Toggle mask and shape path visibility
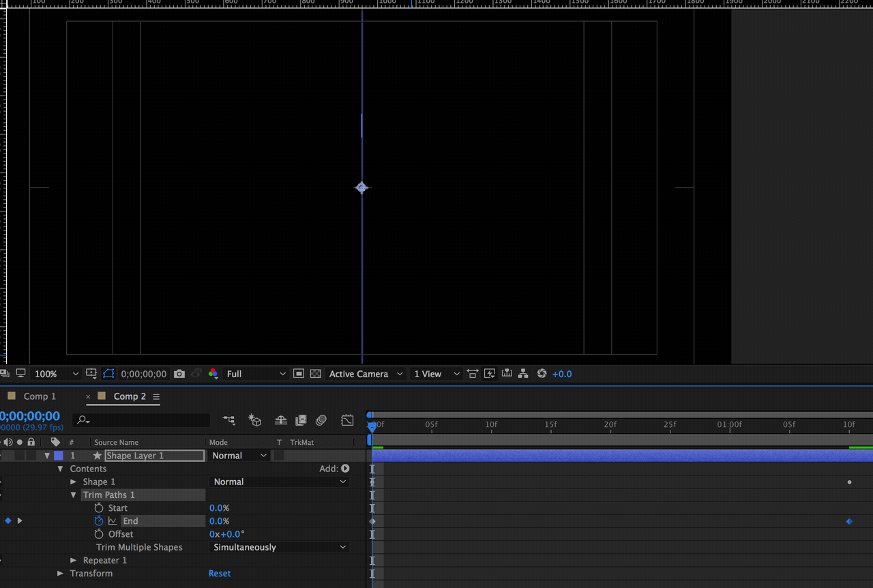Image resolution: width=873 pixels, height=588 pixels. point(109,374)
